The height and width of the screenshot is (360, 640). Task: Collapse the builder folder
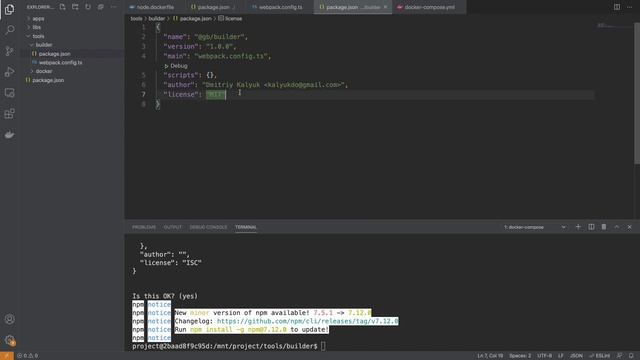pos(44,45)
